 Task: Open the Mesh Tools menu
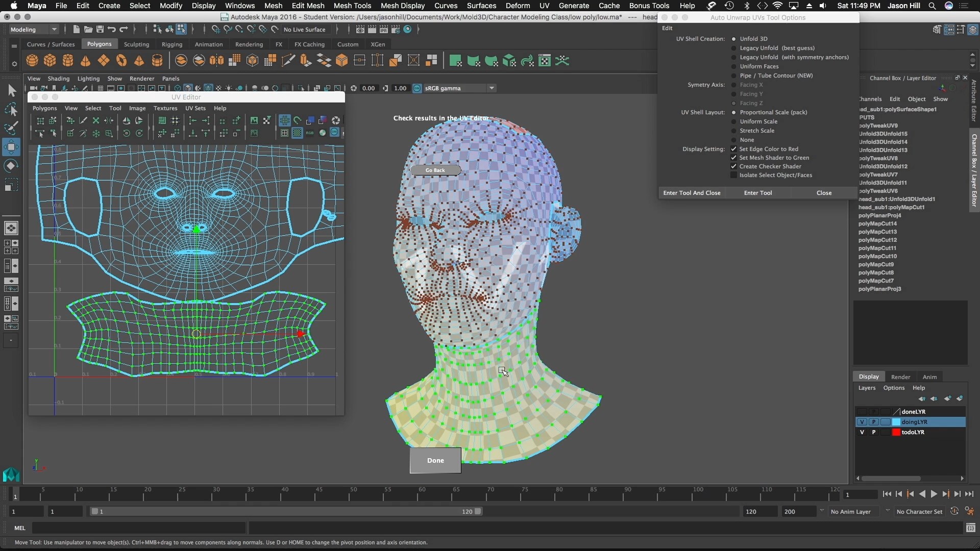[x=352, y=6]
